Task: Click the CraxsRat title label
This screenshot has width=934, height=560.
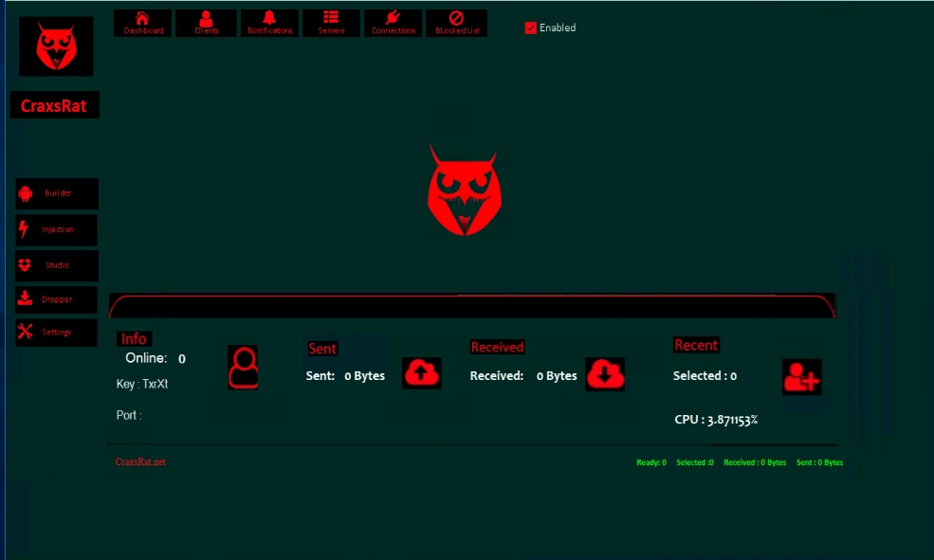Action: 54,106
